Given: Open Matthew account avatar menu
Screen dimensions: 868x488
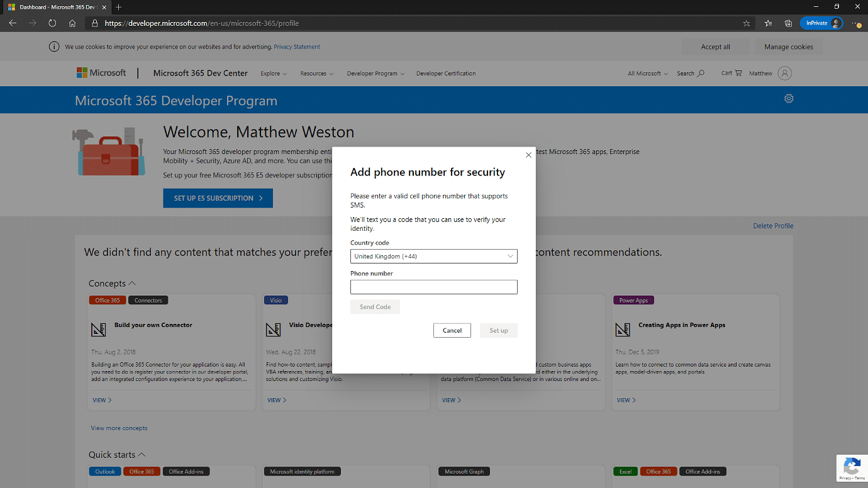Looking at the screenshot, I should 784,73.
